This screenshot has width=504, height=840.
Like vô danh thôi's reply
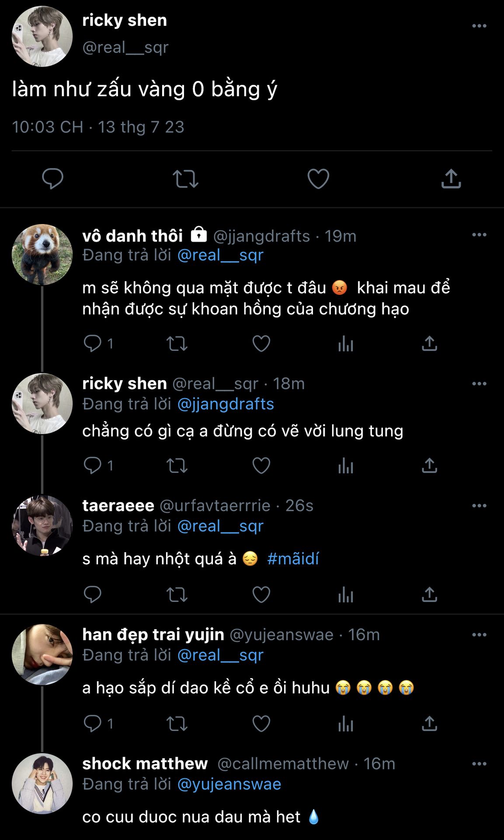pyautogui.click(x=261, y=343)
